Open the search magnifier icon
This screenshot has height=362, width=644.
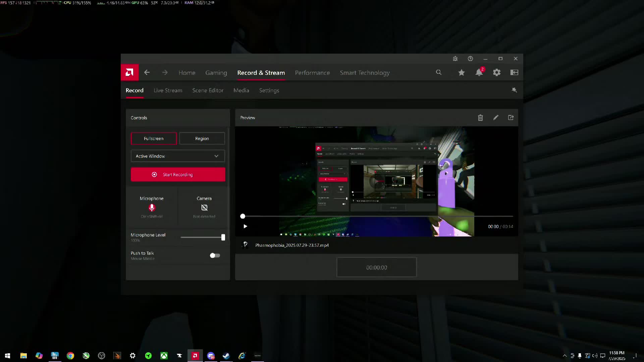pos(439,72)
